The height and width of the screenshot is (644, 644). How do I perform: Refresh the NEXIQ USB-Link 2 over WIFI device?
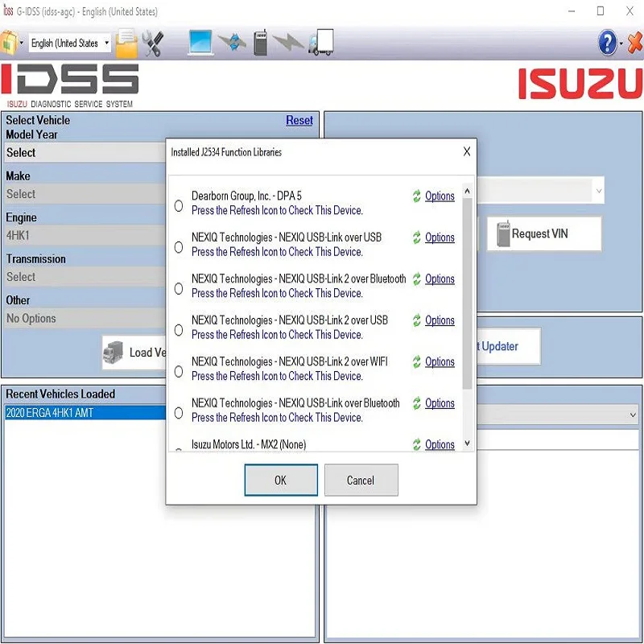point(416,361)
